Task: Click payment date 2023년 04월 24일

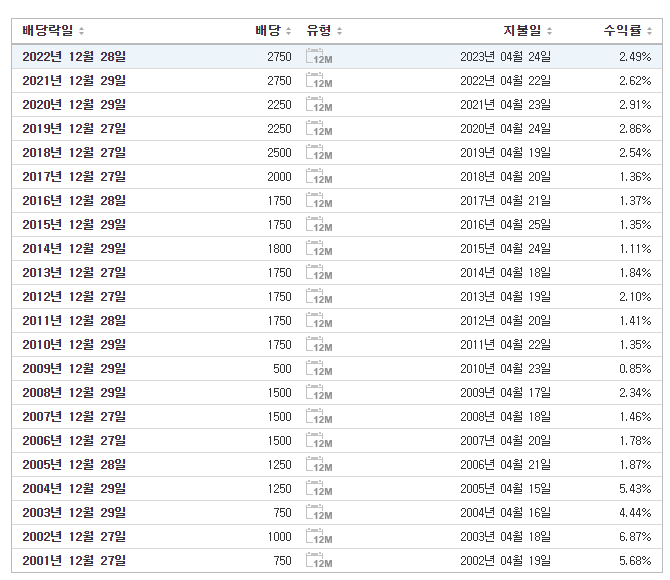Action: (505, 57)
